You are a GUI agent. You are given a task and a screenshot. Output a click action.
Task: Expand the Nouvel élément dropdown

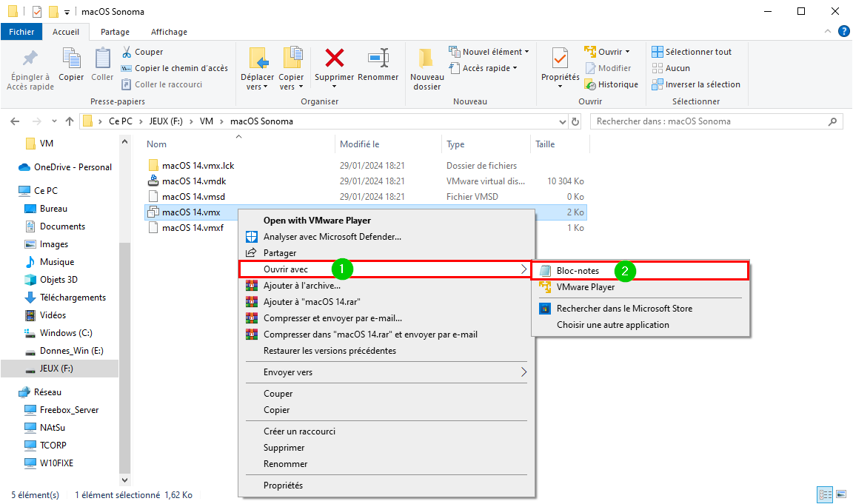coord(526,52)
